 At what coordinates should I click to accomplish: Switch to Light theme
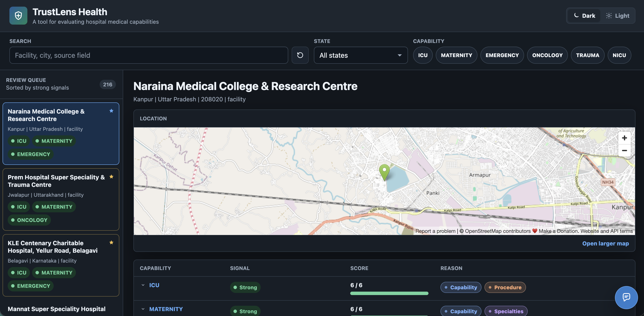pyautogui.click(x=617, y=16)
